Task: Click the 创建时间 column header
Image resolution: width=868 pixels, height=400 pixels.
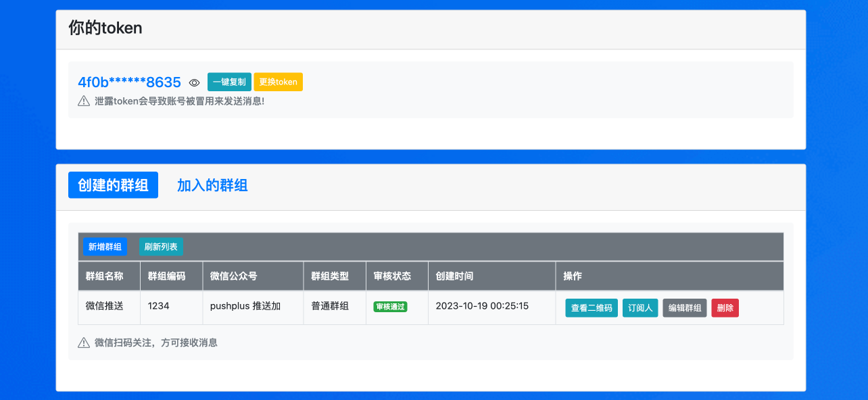Action: coord(455,276)
